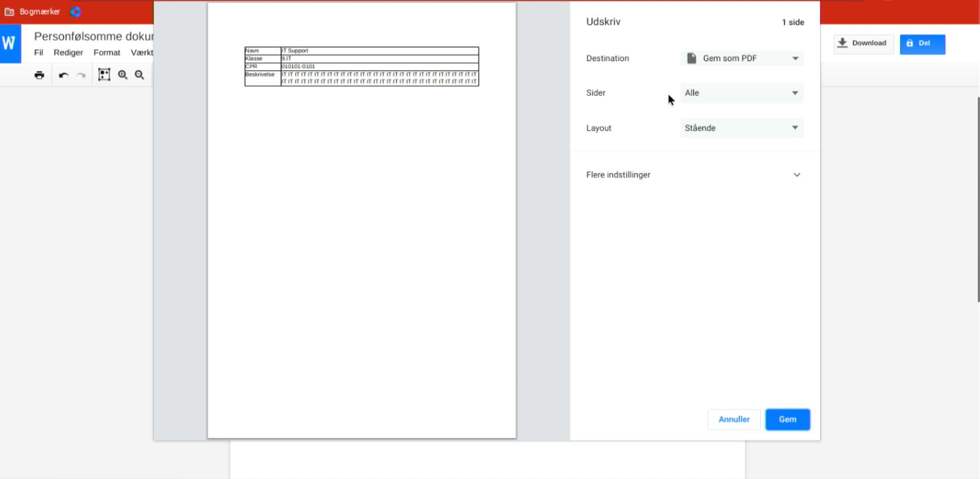
Task: Click the round colorful bookmark icon
Action: (76, 12)
